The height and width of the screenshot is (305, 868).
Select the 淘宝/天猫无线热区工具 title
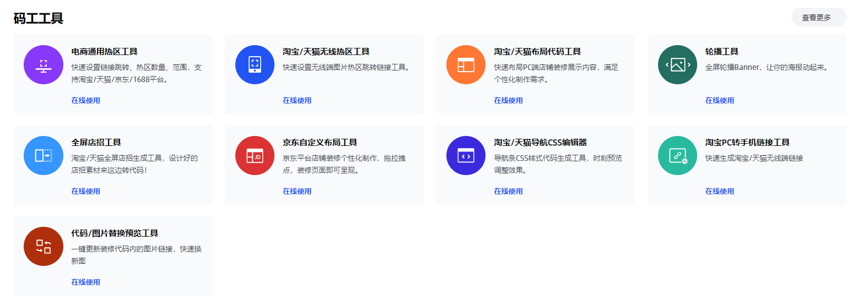pyautogui.click(x=326, y=51)
